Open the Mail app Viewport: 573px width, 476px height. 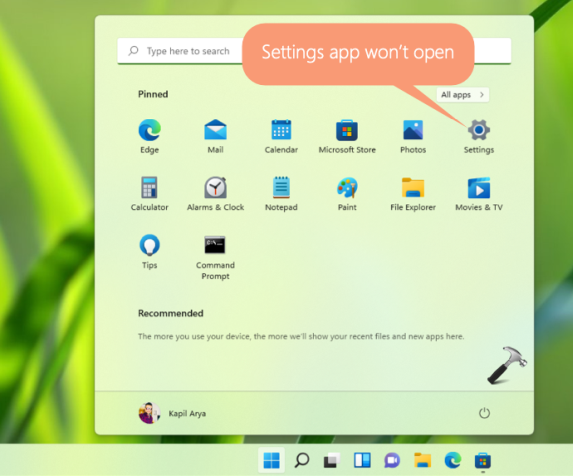[215, 136]
